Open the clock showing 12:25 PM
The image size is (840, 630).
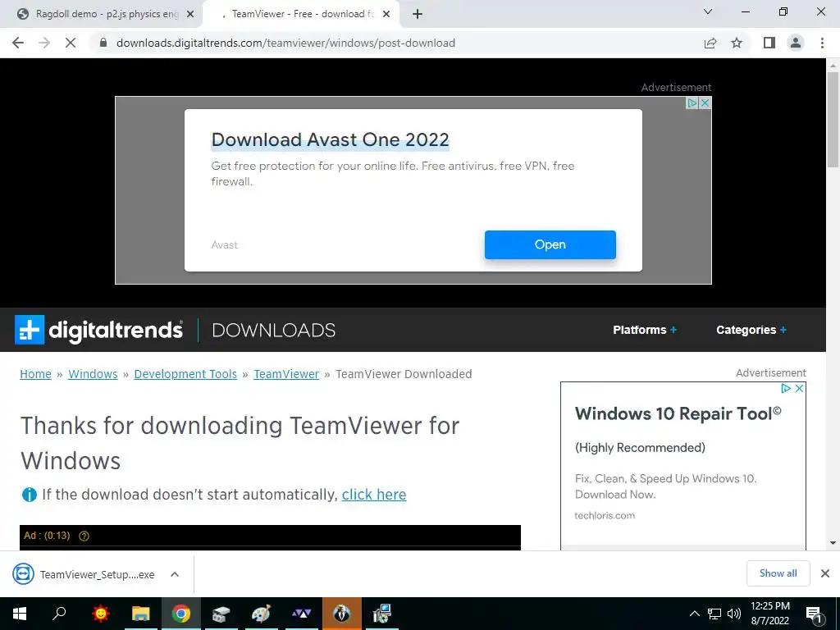coord(769,614)
